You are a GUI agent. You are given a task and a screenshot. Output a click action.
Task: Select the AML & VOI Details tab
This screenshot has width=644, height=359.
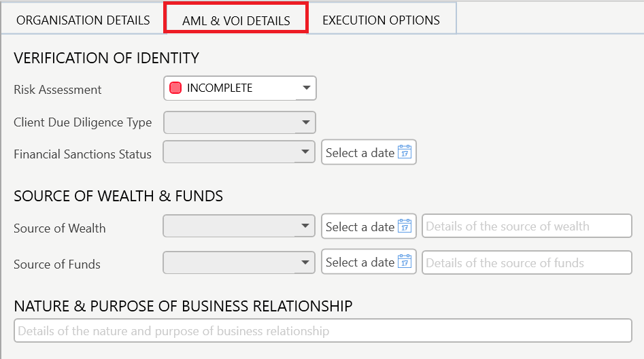pyautogui.click(x=236, y=21)
